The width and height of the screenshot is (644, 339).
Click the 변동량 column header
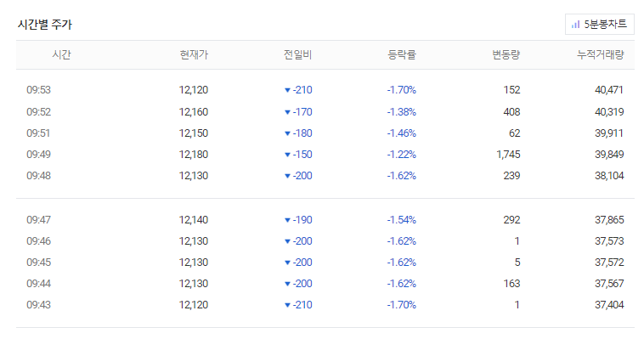coord(506,54)
